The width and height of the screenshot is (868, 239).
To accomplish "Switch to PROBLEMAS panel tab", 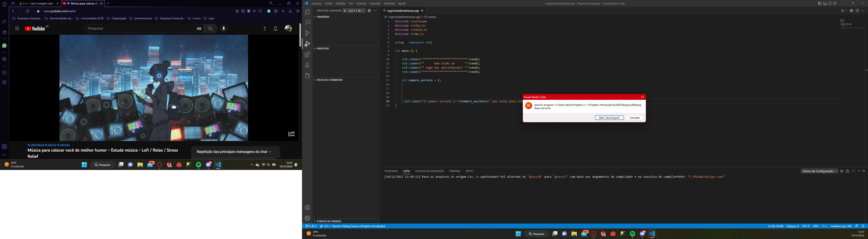I will click(391, 171).
